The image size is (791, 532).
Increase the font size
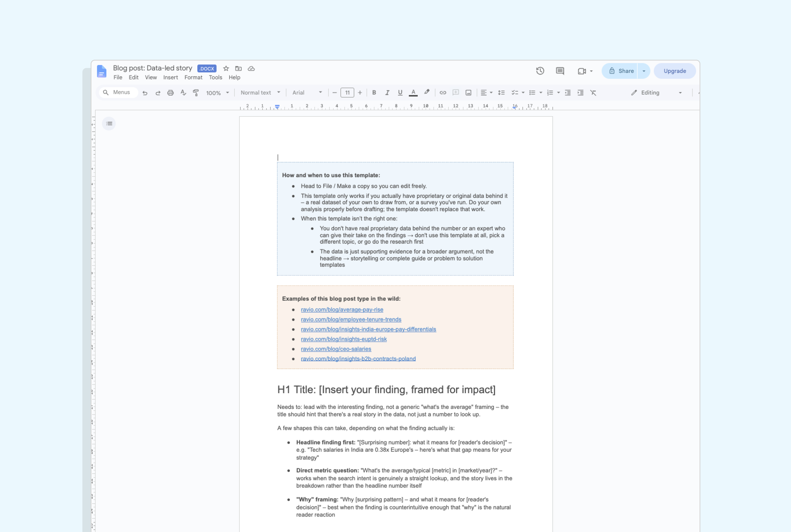tap(360, 93)
